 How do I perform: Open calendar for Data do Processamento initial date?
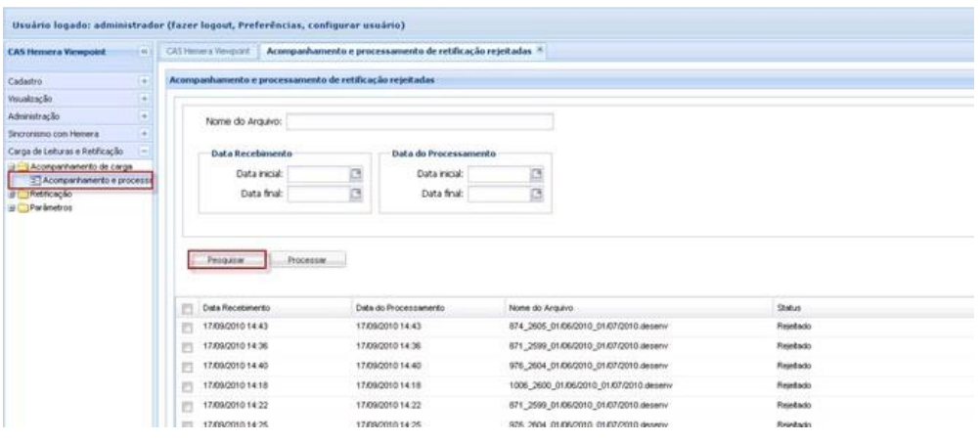point(535,173)
